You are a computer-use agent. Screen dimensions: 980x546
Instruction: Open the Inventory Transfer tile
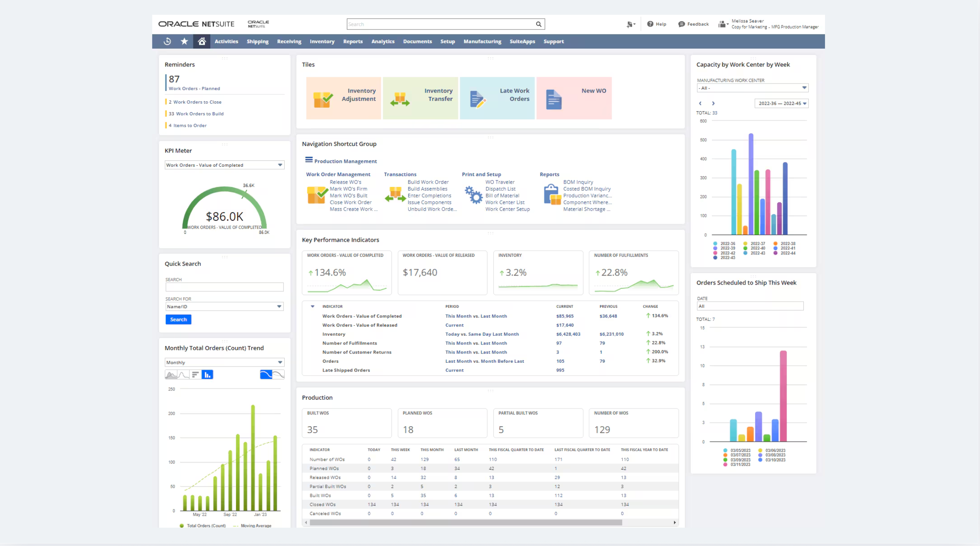[421, 98]
